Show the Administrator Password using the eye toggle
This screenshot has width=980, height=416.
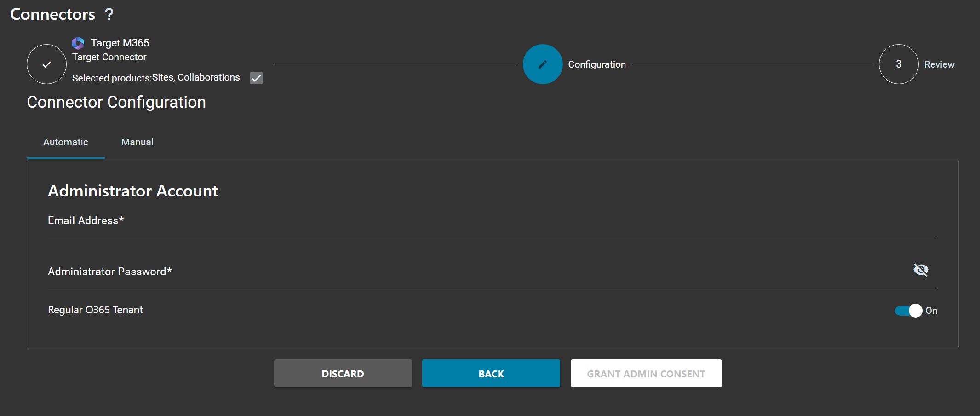(921, 270)
